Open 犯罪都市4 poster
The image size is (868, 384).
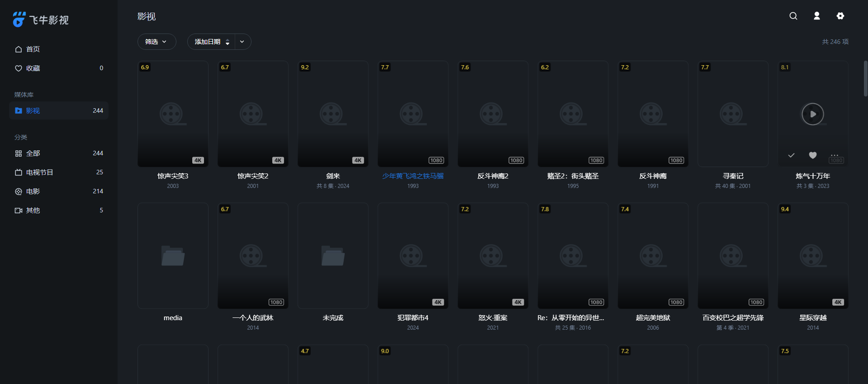click(x=413, y=256)
